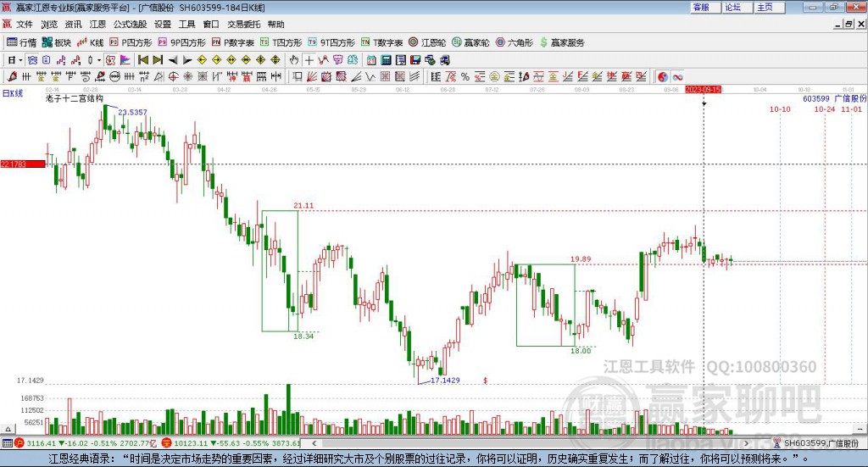The width and height of the screenshot is (868, 467).
Task: Open the 公式选股 menu
Action: coord(130,25)
